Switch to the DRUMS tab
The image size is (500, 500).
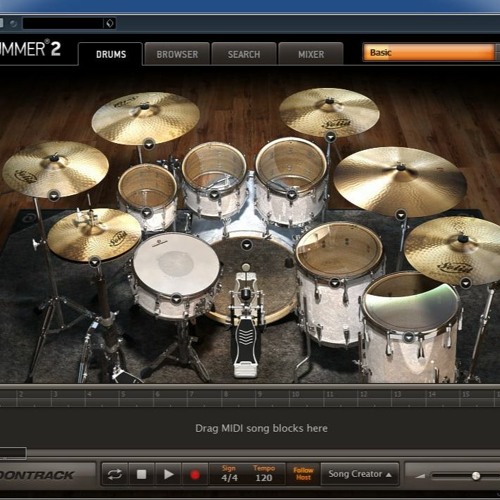(111, 54)
